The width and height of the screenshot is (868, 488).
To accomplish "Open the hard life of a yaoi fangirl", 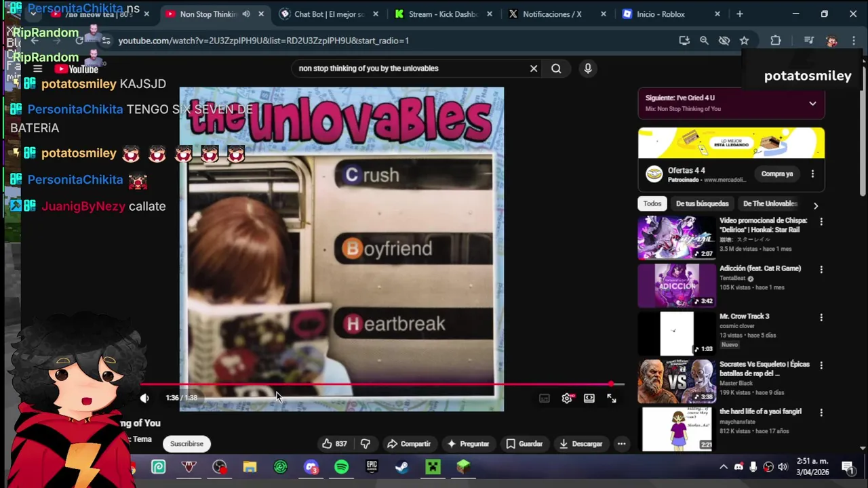I will pos(760,411).
